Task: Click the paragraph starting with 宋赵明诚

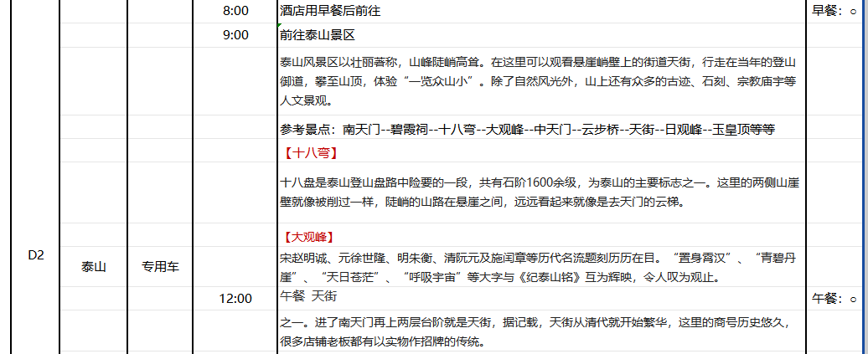Action: click(x=536, y=267)
